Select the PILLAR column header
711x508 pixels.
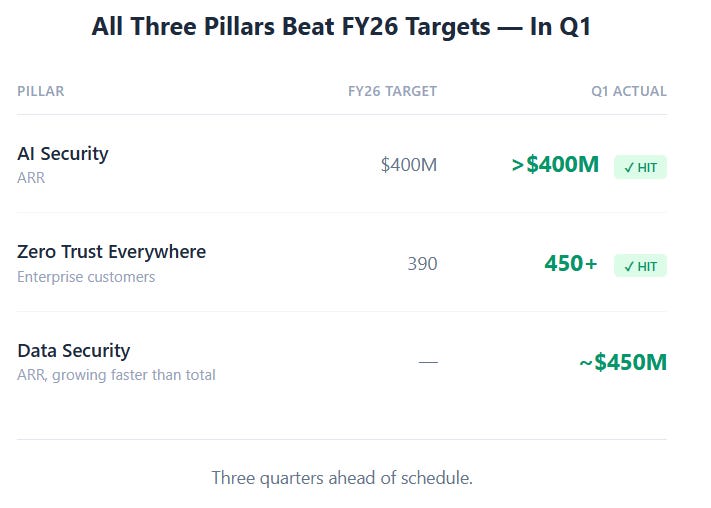pyautogui.click(x=41, y=91)
